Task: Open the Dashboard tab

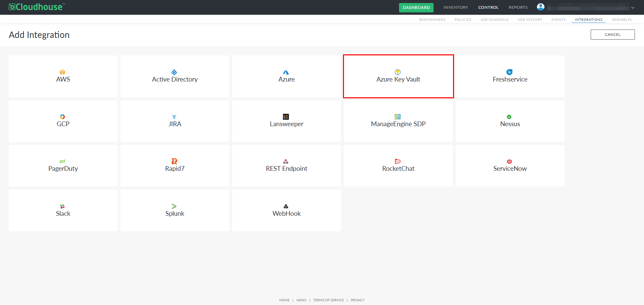Action: click(x=416, y=7)
